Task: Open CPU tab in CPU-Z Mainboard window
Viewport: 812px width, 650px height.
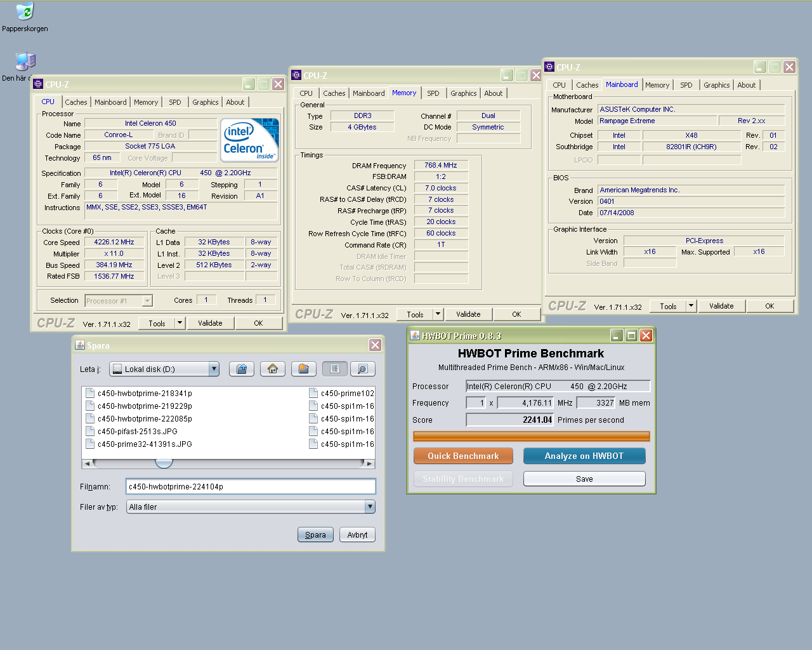Action: tap(559, 85)
